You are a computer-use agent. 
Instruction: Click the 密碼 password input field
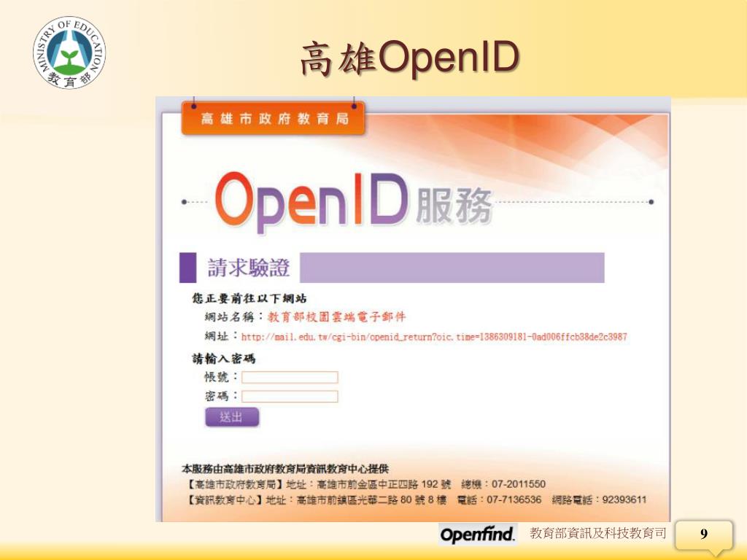click(x=290, y=396)
